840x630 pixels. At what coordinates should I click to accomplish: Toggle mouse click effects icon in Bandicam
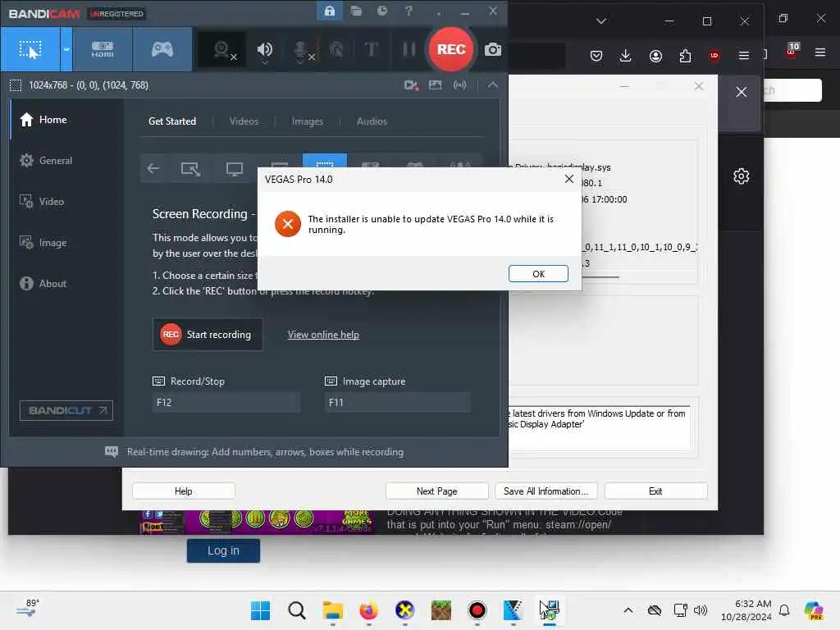(x=336, y=50)
